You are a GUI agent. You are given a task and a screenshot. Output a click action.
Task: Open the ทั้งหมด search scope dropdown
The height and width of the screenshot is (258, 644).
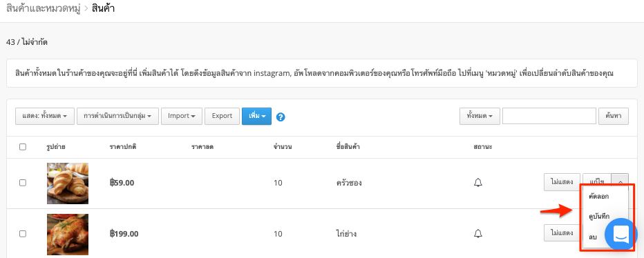[480, 116]
